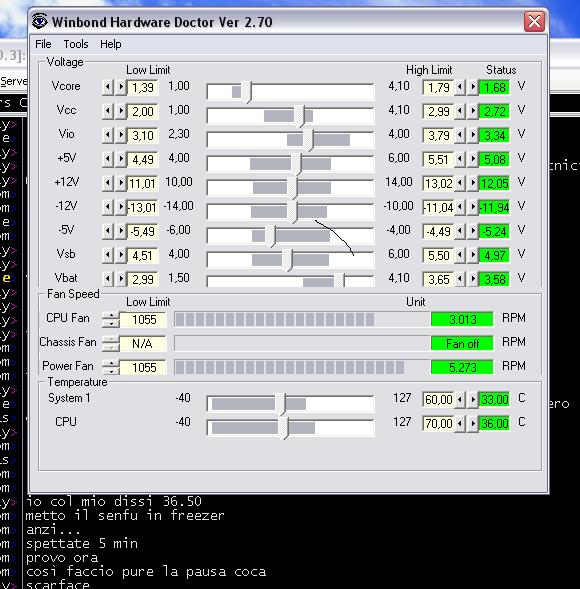
Task: Click the CPU temperature status 36,00
Action: tap(494, 423)
